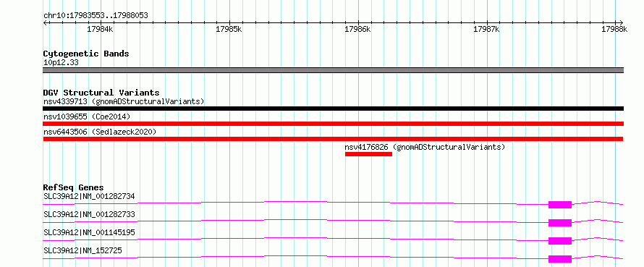Click the left arrowhead of the ruler
This screenshot has width=644, height=267.
45,22
